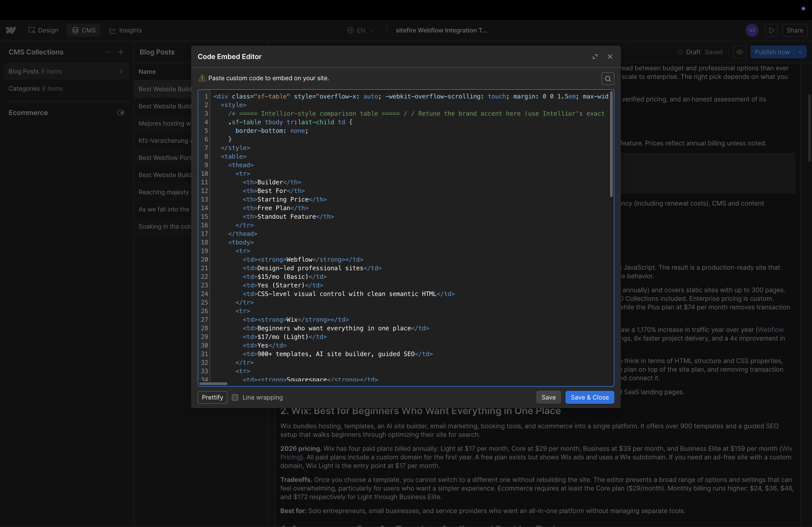812x527 pixels.
Task: Open CMS Collections more options menu
Action: tap(108, 52)
